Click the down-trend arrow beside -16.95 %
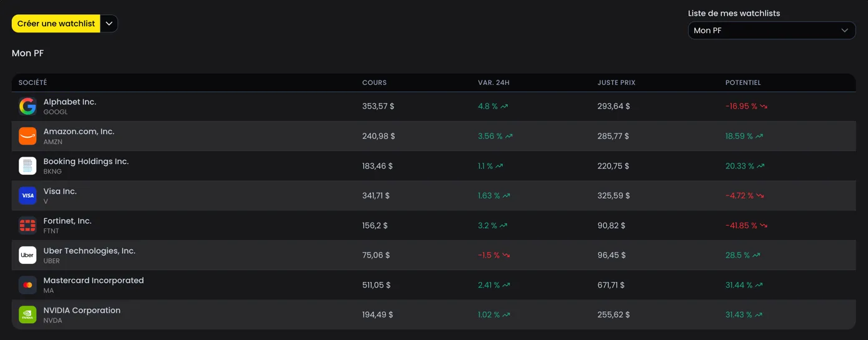The width and height of the screenshot is (868, 340). (764, 107)
